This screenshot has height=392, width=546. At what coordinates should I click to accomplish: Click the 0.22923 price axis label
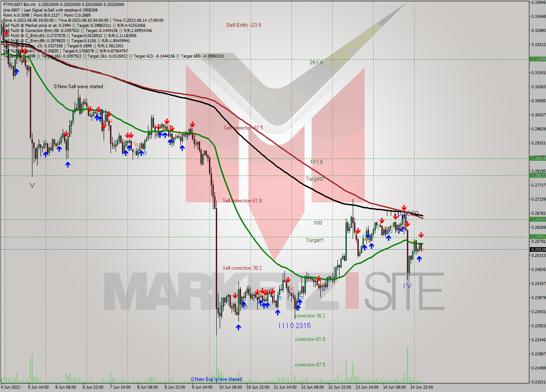(539, 326)
